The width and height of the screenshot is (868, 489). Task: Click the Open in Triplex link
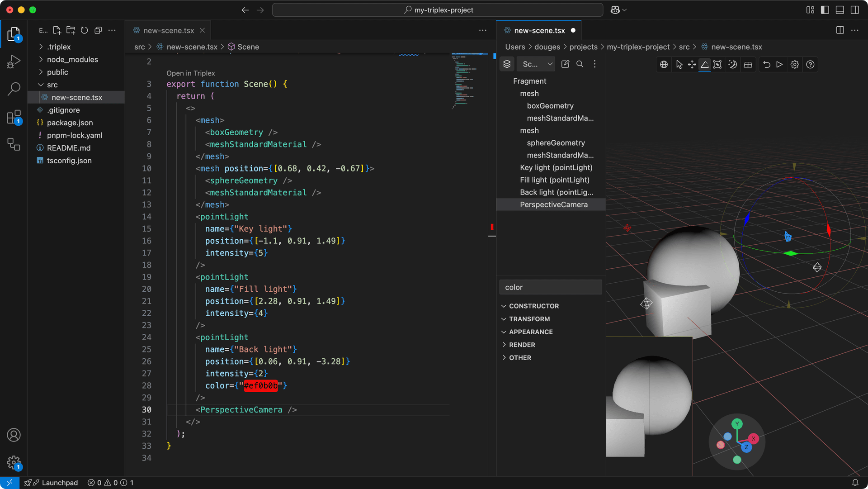[x=190, y=73]
